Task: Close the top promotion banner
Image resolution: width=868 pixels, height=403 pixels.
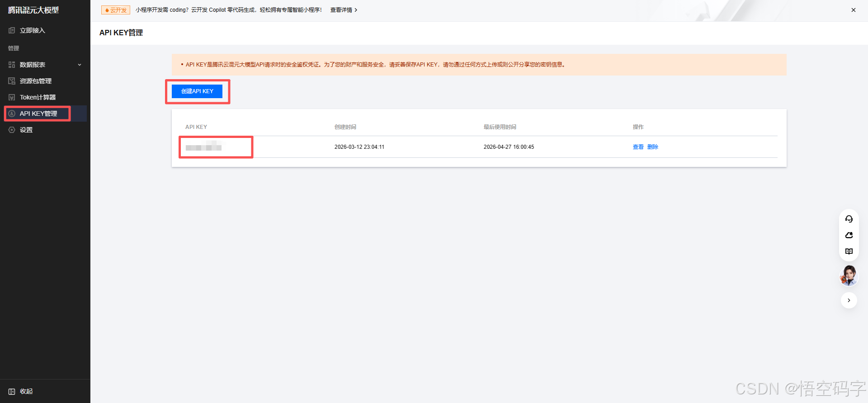Action: pos(854,10)
